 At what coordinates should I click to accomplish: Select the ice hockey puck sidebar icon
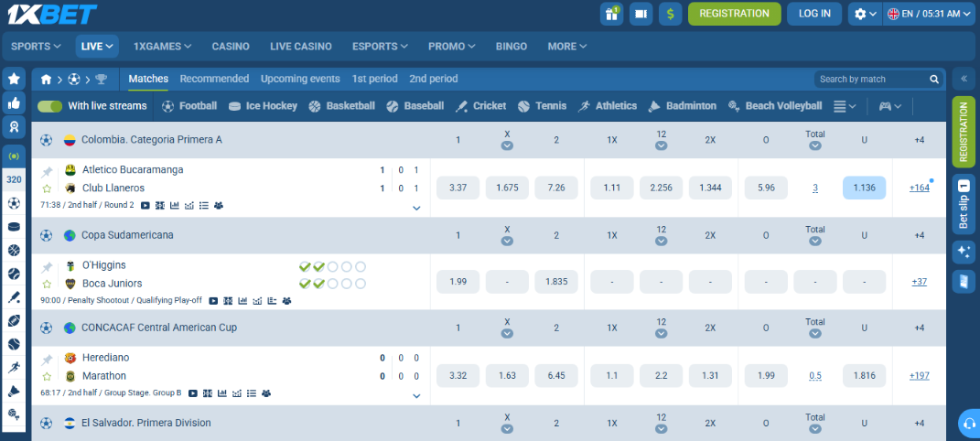14,227
